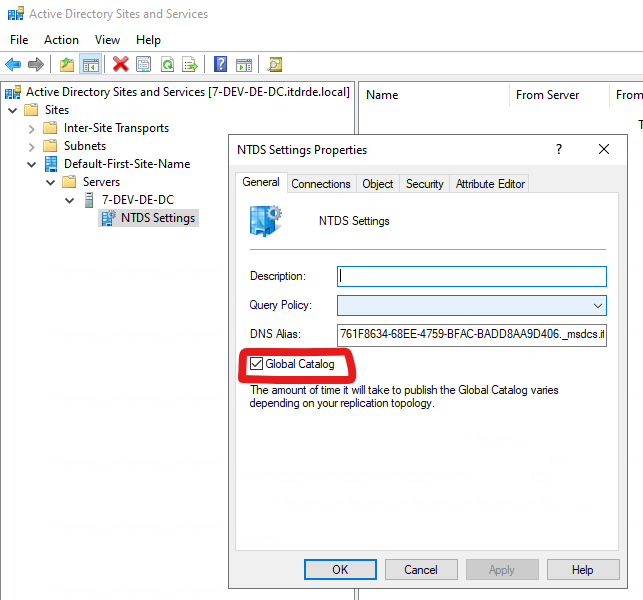Image resolution: width=643 pixels, height=600 pixels.
Task: Uncheck the Global Catalog checkbox
Action: [256, 363]
